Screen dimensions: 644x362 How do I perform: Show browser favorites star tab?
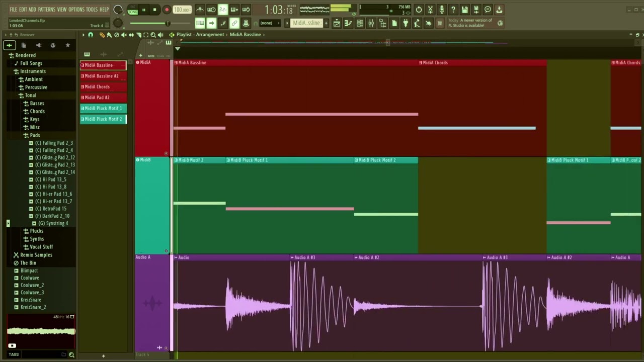coord(67,45)
